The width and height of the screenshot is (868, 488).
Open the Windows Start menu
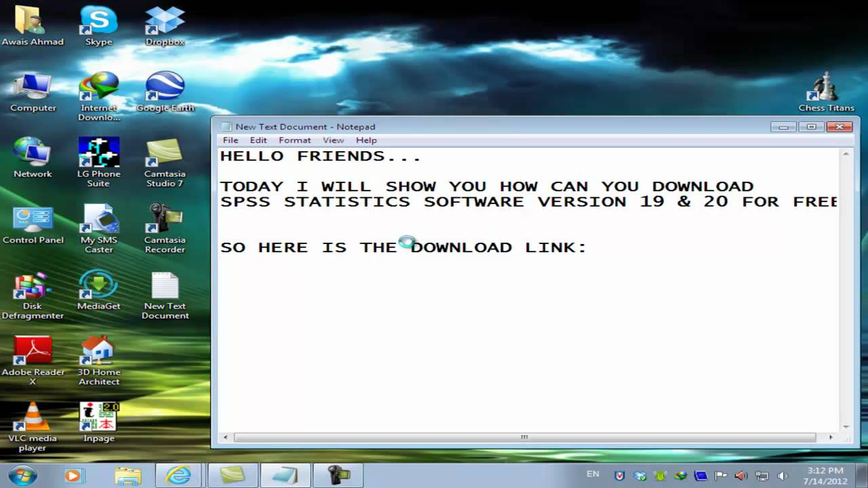pos(23,474)
